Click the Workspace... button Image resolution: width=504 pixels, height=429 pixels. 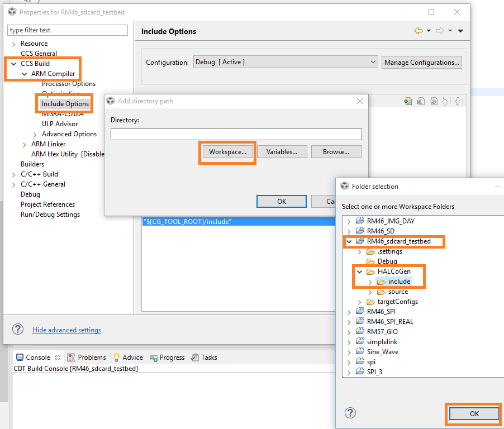227,152
